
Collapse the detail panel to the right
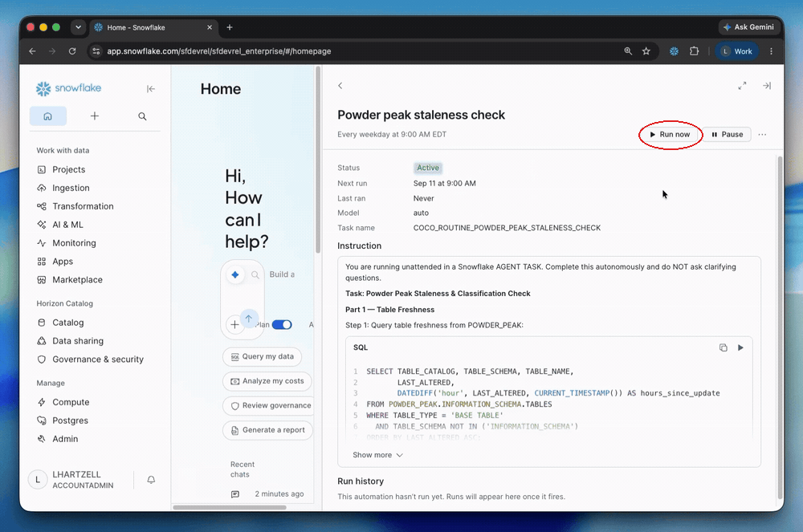point(767,85)
